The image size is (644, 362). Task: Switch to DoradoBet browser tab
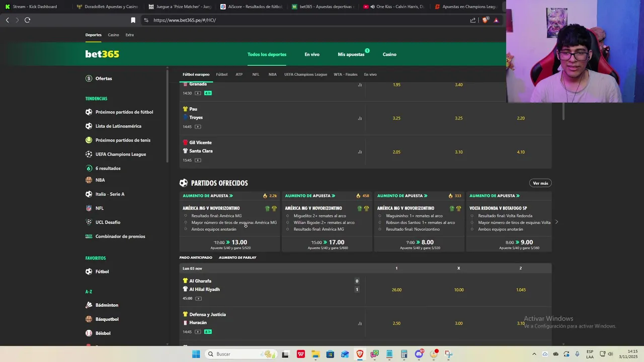(x=108, y=7)
